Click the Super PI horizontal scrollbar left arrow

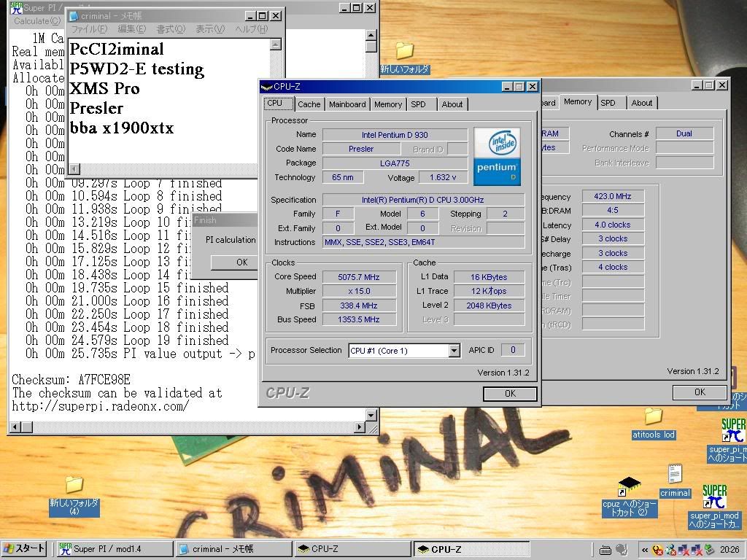point(15,427)
